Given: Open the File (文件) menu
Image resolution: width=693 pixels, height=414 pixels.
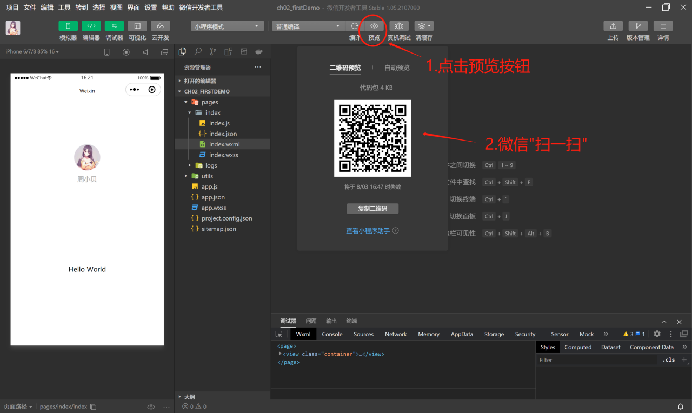Looking at the screenshot, I should [30, 8].
